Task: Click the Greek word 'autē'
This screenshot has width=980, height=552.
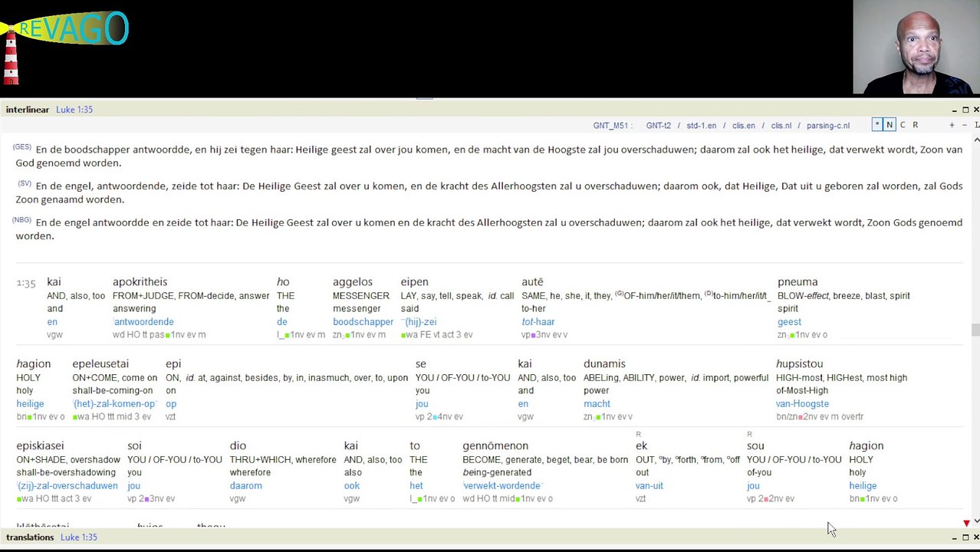Action: pos(532,282)
